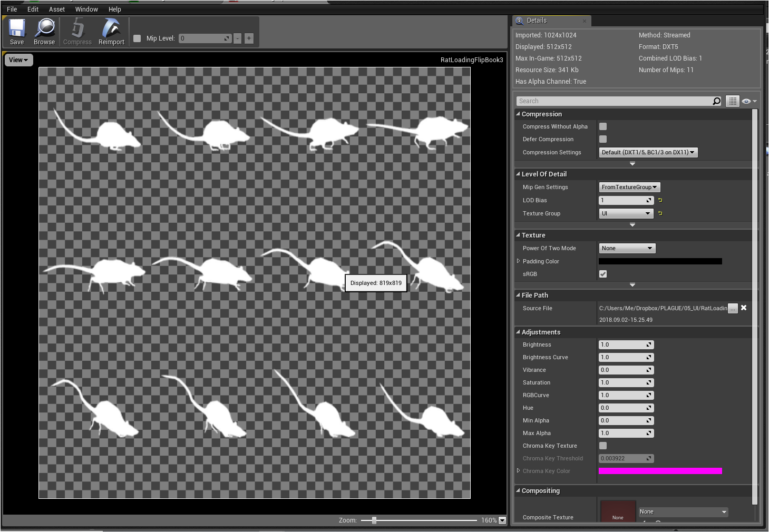
Task: Increase the mip level with plus button
Action: click(x=249, y=38)
